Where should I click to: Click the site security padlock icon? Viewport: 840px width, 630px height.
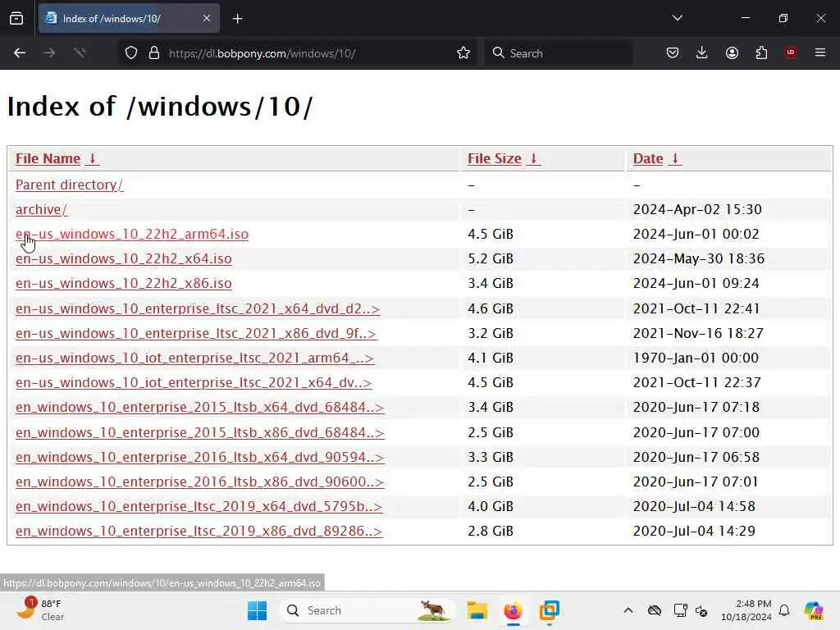pyautogui.click(x=154, y=53)
